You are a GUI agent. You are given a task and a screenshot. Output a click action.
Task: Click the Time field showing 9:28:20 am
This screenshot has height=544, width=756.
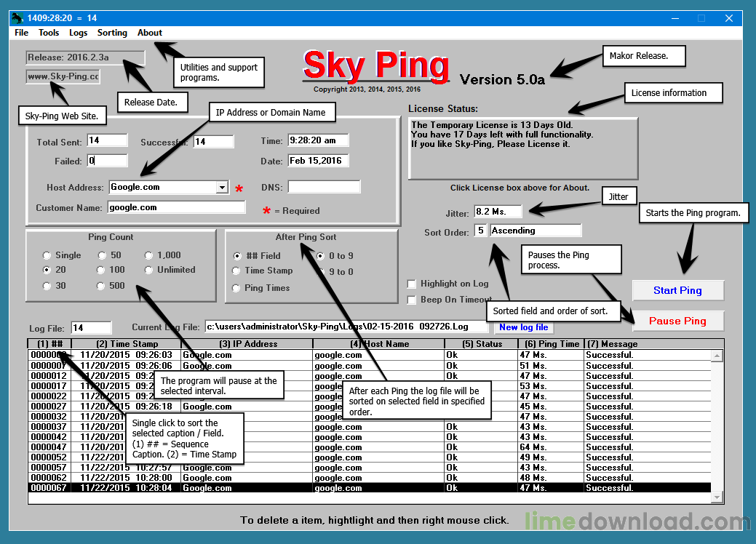click(318, 140)
